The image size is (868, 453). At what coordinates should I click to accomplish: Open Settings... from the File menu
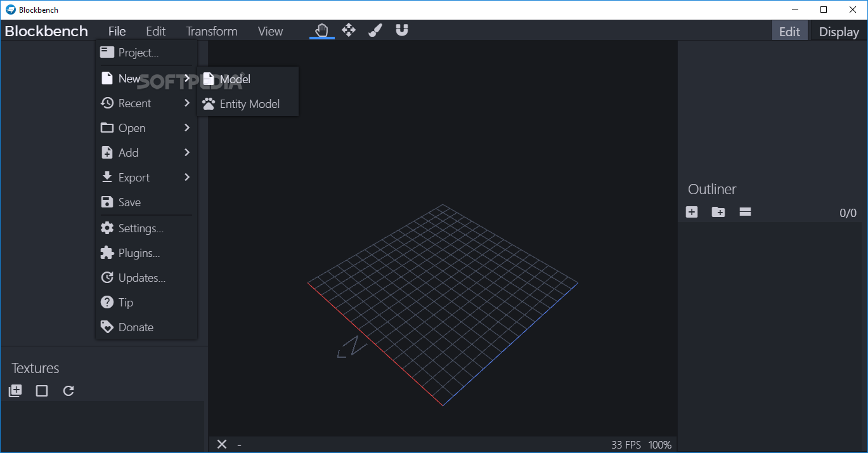(146, 228)
